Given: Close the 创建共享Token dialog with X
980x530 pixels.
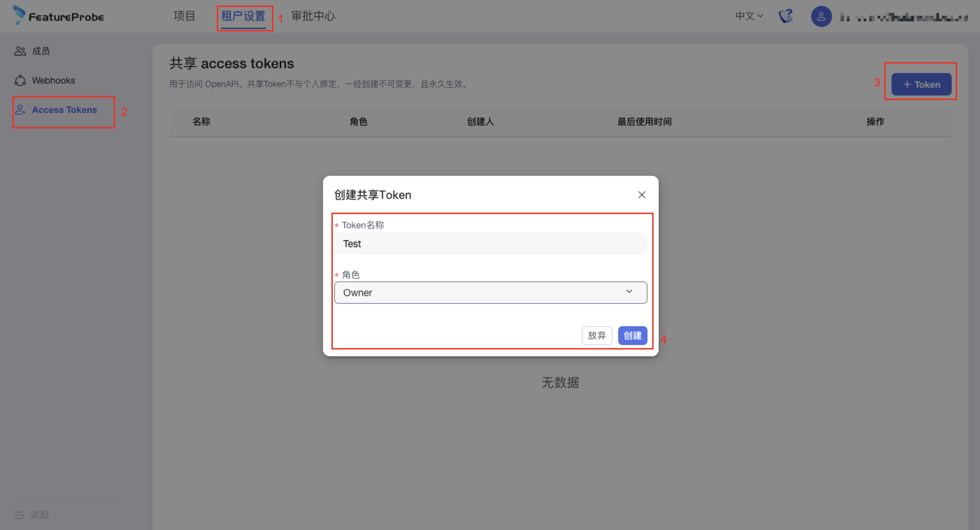Looking at the screenshot, I should 642,195.
